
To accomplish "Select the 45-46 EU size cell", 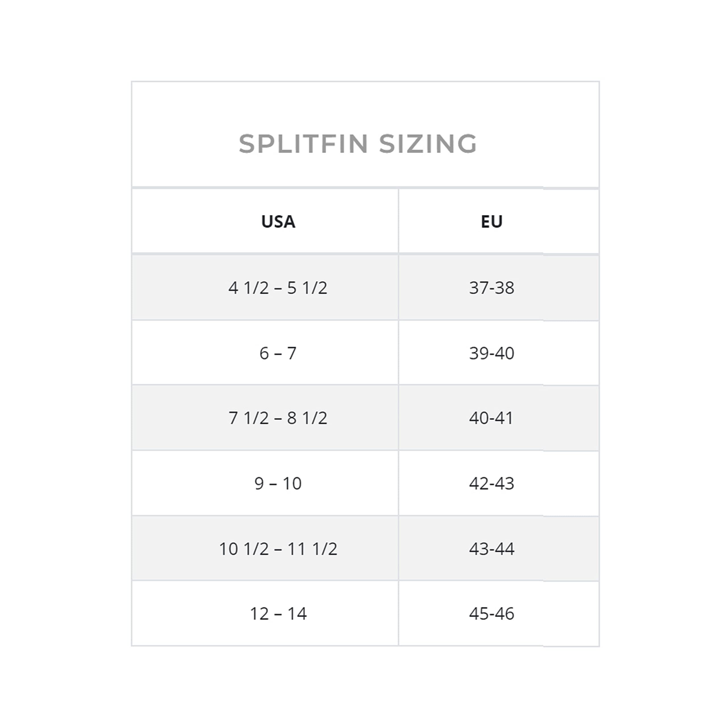I will click(x=499, y=613).
